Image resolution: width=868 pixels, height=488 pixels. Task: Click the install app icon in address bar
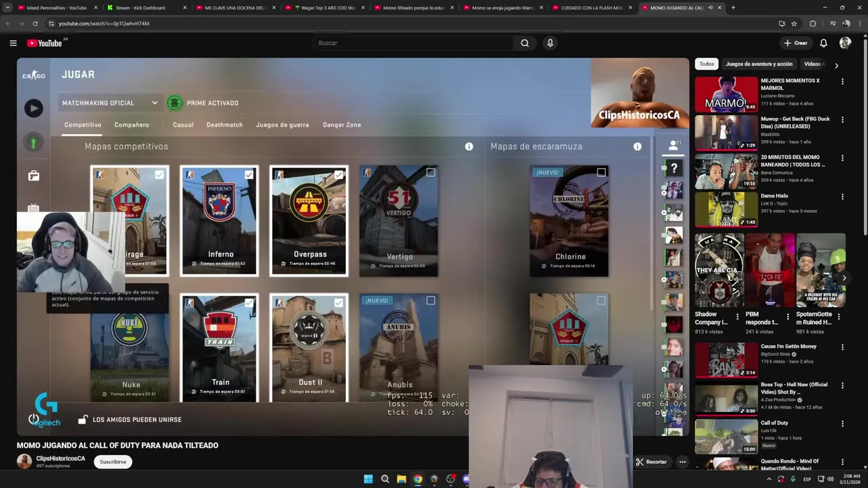tap(782, 23)
